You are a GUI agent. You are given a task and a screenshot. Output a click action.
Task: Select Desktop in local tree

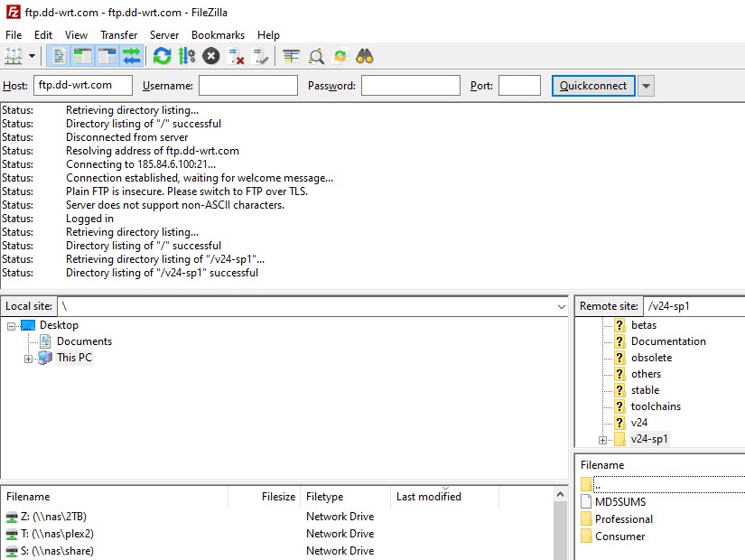tap(59, 325)
